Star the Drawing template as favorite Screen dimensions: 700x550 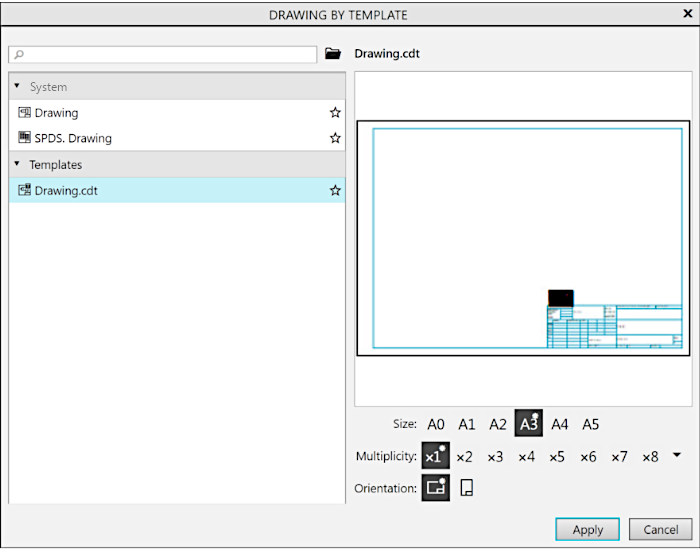tap(335, 113)
